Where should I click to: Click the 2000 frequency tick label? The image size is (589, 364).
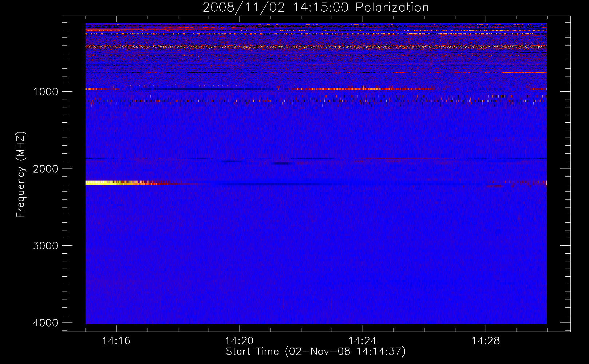[x=46, y=169]
